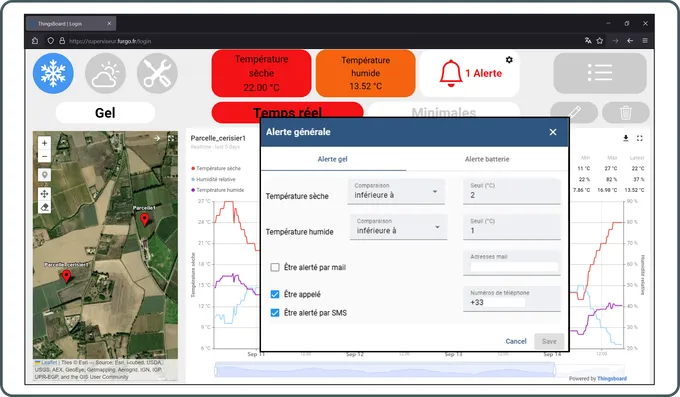Select the map eraser tool
The height and width of the screenshot is (397, 680).
tap(44, 207)
